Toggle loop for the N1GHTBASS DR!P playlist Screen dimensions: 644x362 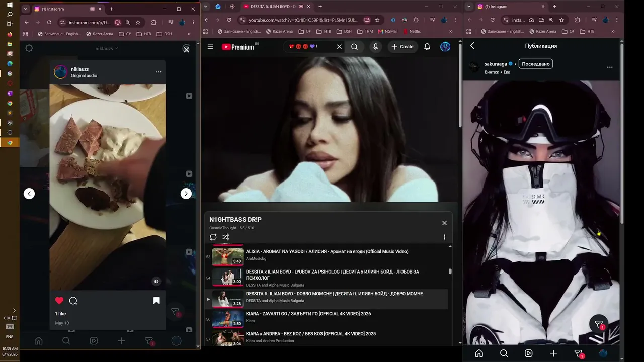(213, 237)
